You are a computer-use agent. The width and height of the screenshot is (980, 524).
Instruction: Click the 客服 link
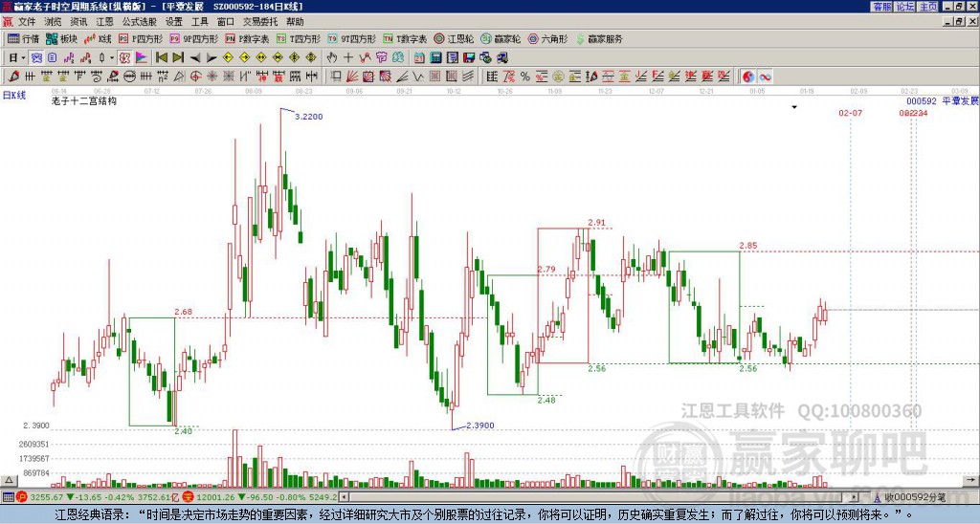(881, 7)
